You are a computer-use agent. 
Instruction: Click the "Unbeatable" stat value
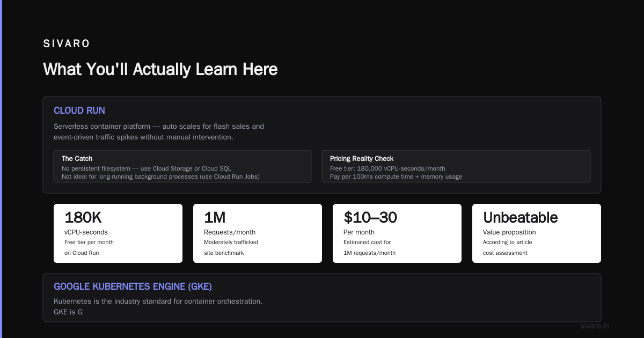pos(521,217)
